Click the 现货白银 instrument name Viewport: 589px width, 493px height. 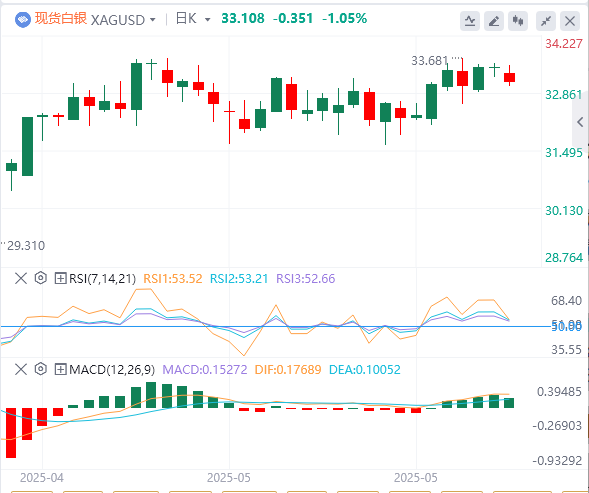point(61,18)
